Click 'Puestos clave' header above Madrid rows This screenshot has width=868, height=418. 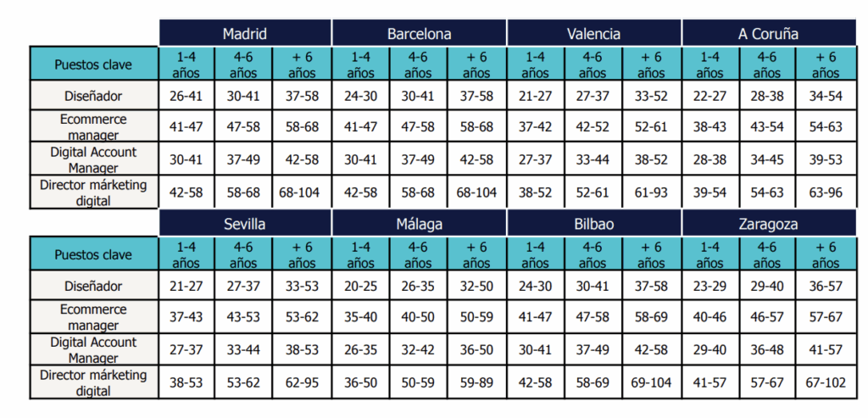coord(93,64)
